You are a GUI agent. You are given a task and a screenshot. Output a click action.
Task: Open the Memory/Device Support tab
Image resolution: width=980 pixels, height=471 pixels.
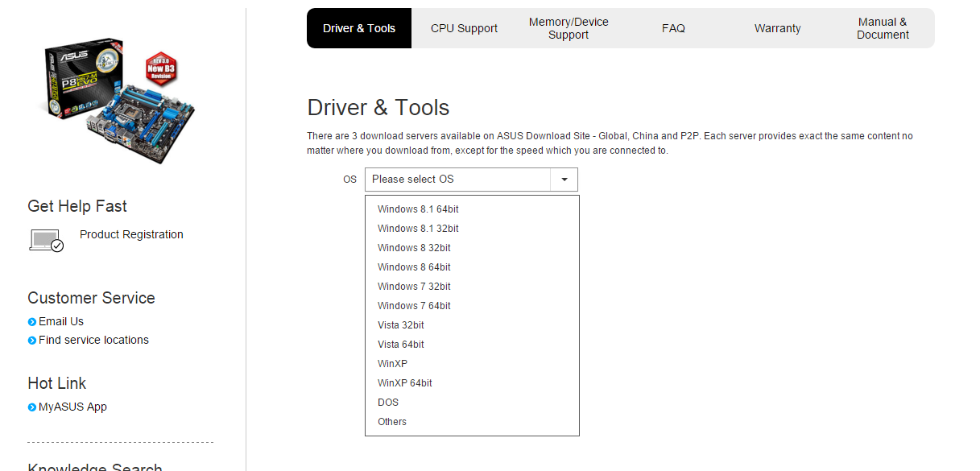pos(569,28)
